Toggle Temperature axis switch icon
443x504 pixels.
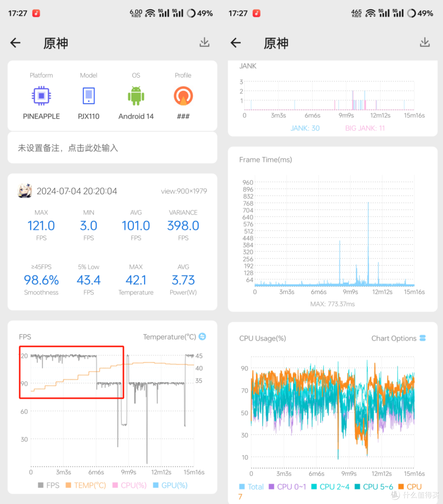coord(202,337)
